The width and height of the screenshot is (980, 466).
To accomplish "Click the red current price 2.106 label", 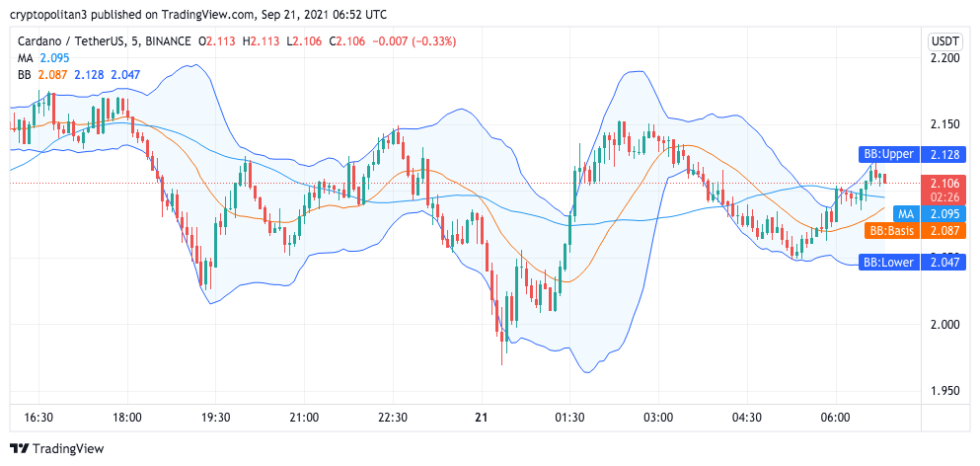I will click(x=943, y=184).
